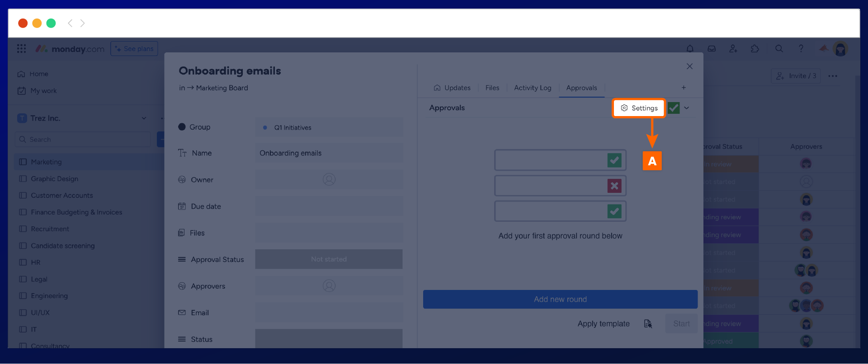Click the invite members icon in top bar
This screenshot has width=868, height=364.
tap(733, 49)
